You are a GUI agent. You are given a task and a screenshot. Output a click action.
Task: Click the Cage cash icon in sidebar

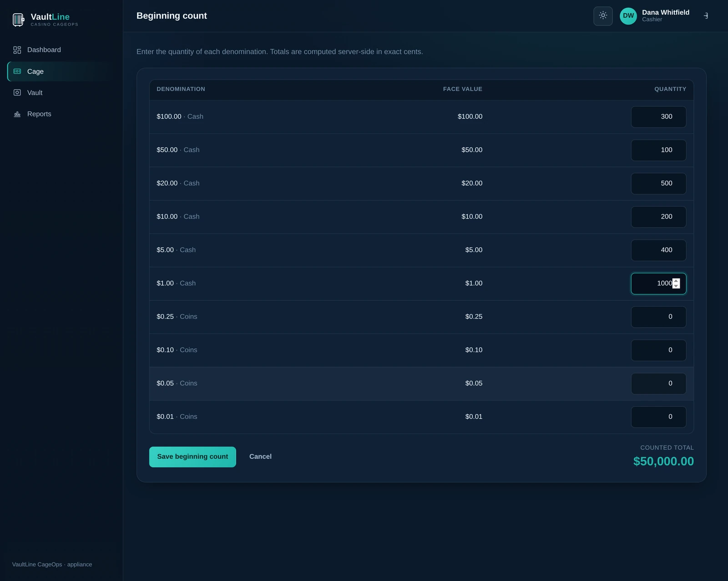(x=17, y=71)
